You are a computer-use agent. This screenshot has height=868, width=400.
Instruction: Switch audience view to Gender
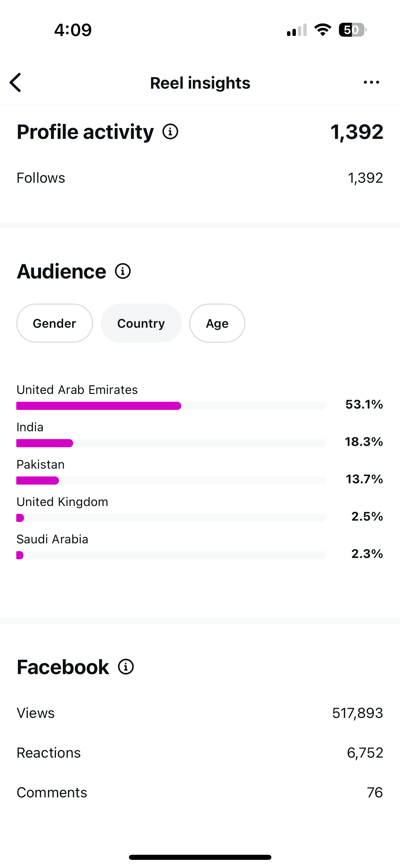[x=54, y=323]
